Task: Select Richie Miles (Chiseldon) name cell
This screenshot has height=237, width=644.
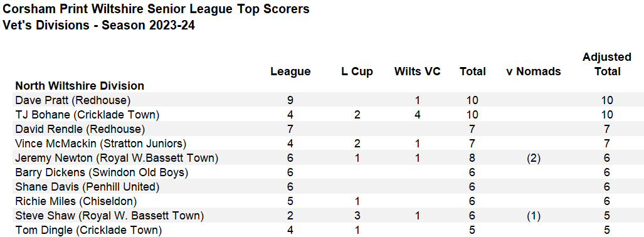Action: click(76, 201)
